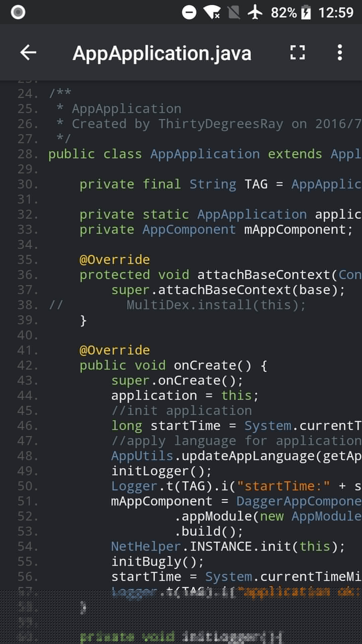Click the first @Override annotation at line 35
The width and height of the screenshot is (362, 644).
coord(114,260)
